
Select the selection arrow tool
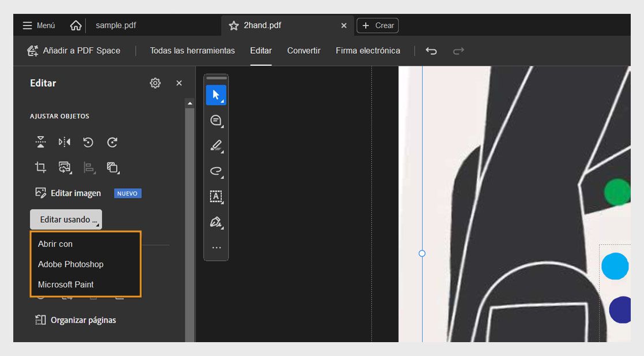pos(216,95)
